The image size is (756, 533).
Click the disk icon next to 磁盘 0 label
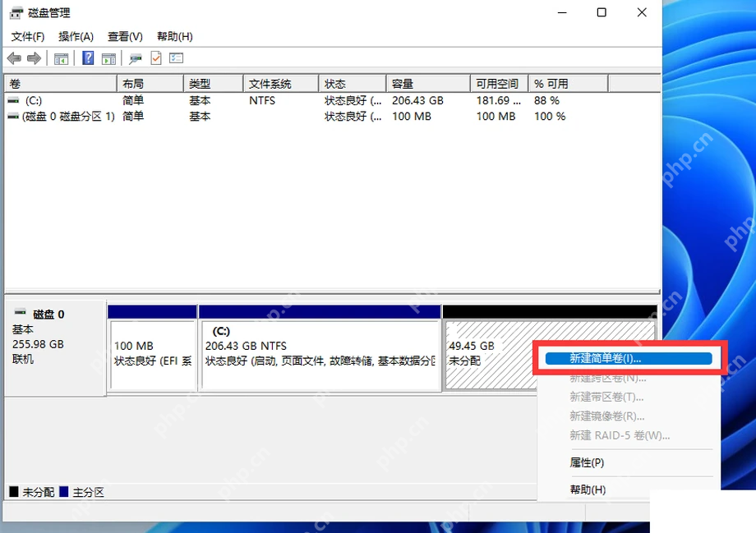pos(21,312)
